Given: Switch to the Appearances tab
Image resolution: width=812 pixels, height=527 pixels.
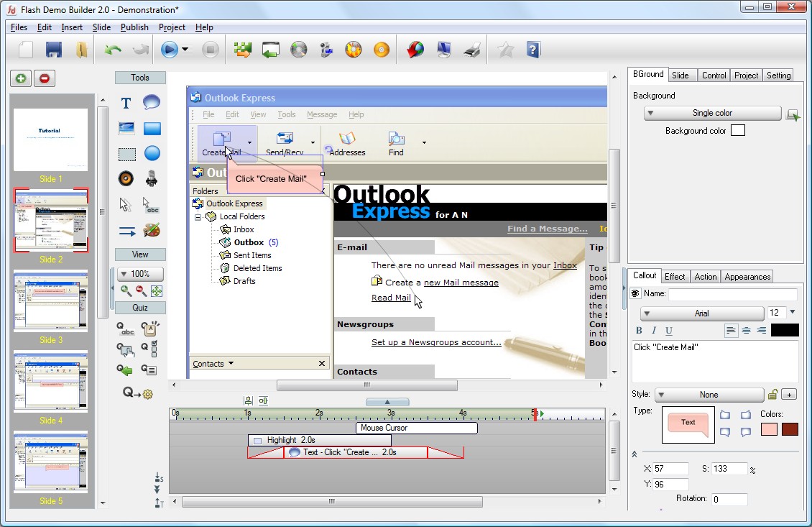Looking at the screenshot, I should 747,277.
